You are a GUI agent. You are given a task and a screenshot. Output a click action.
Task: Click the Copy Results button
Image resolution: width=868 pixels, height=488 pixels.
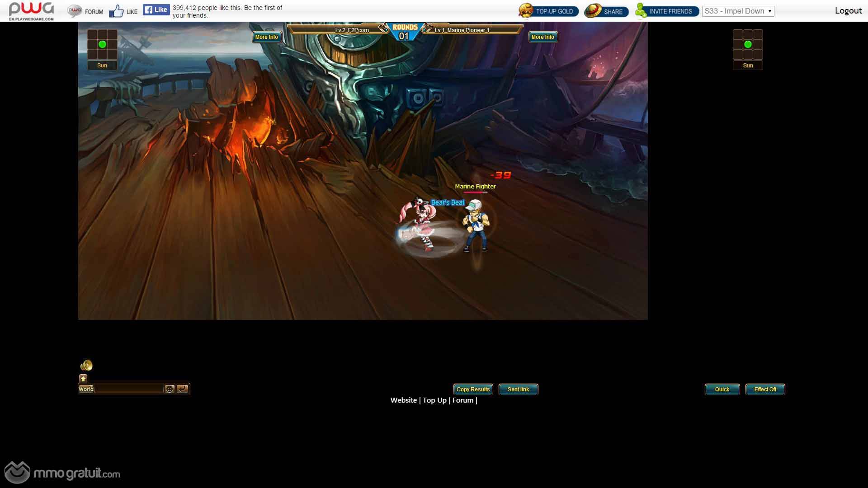pyautogui.click(x=473, y=389)
